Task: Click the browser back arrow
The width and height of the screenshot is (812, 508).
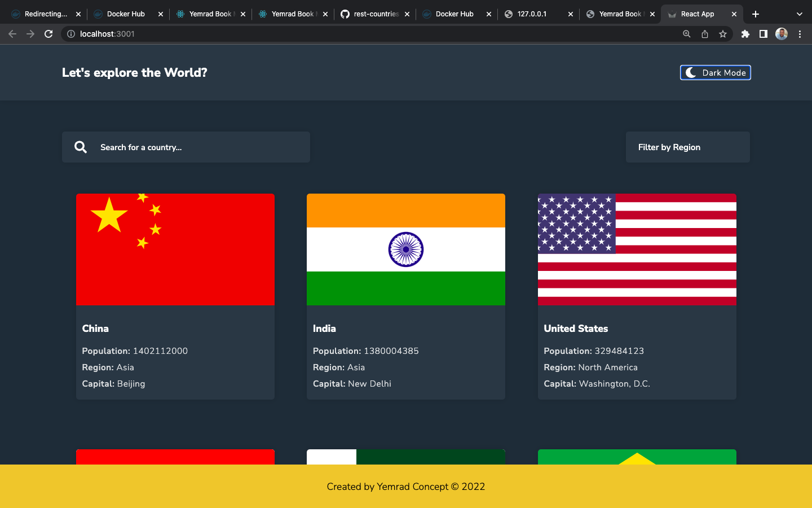Action: (12, 34)
